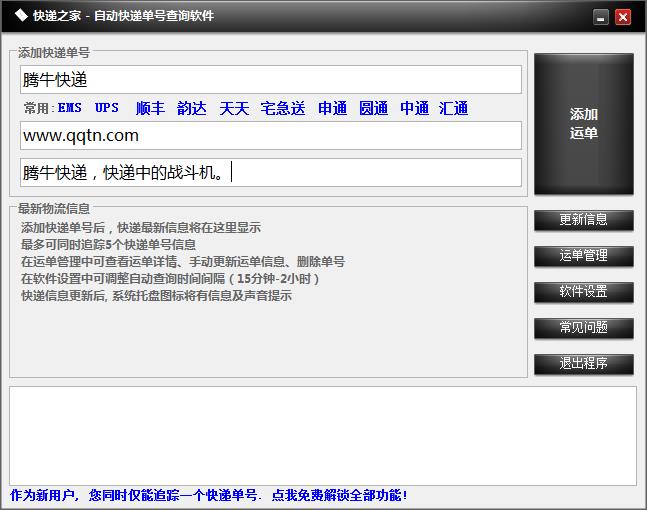Select 天天 courier shortcut
The image size is (647, 510).
click(x=234, y=108)
